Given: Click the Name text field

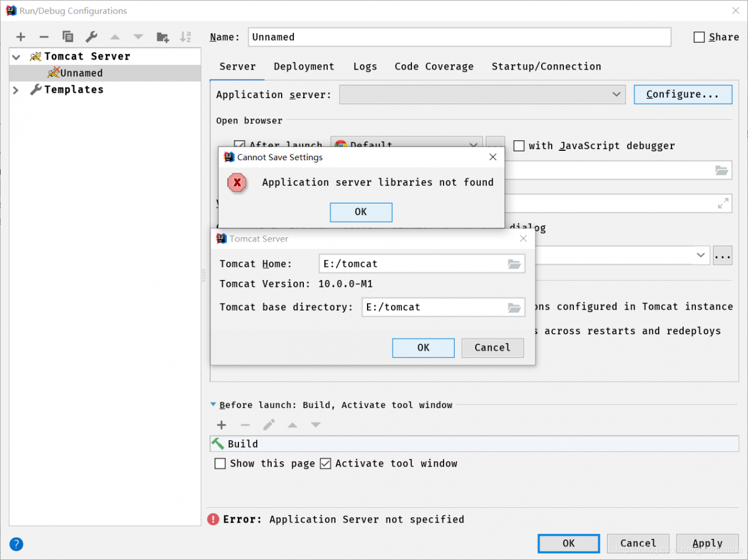Looking at the screenshot, I should (459, 37).
